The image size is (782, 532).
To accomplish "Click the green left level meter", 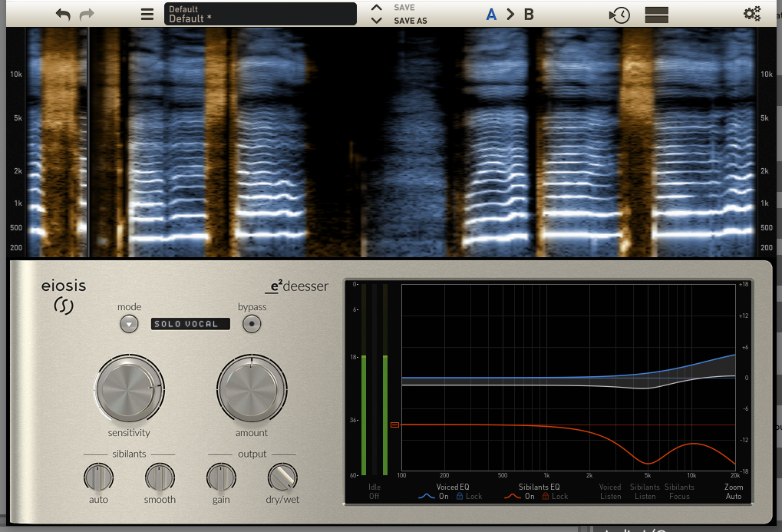I will click(x=364, y=415).
